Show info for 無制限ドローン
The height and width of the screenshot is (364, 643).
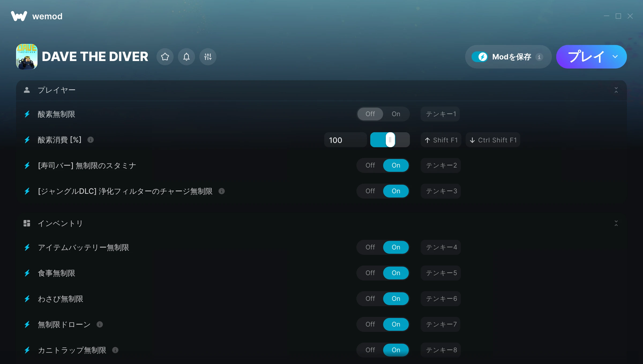pos(100,324)
